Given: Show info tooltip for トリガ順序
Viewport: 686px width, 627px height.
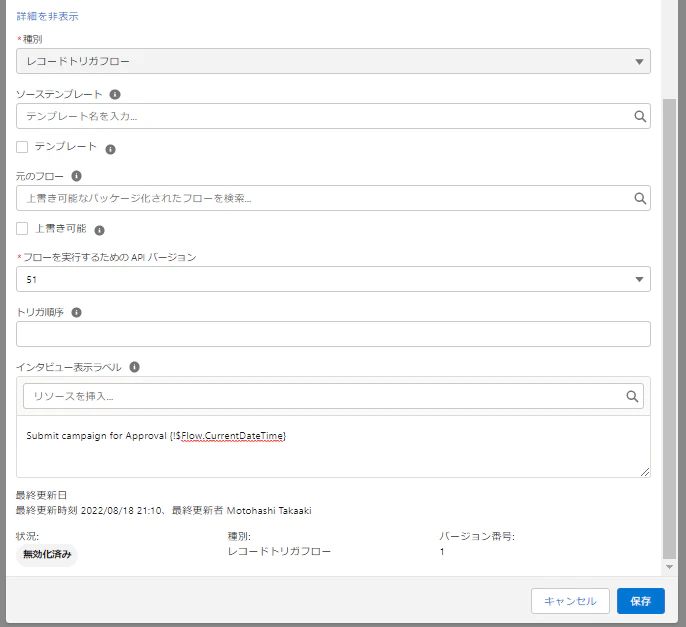Looking at the screenshot, I should 76,312.
